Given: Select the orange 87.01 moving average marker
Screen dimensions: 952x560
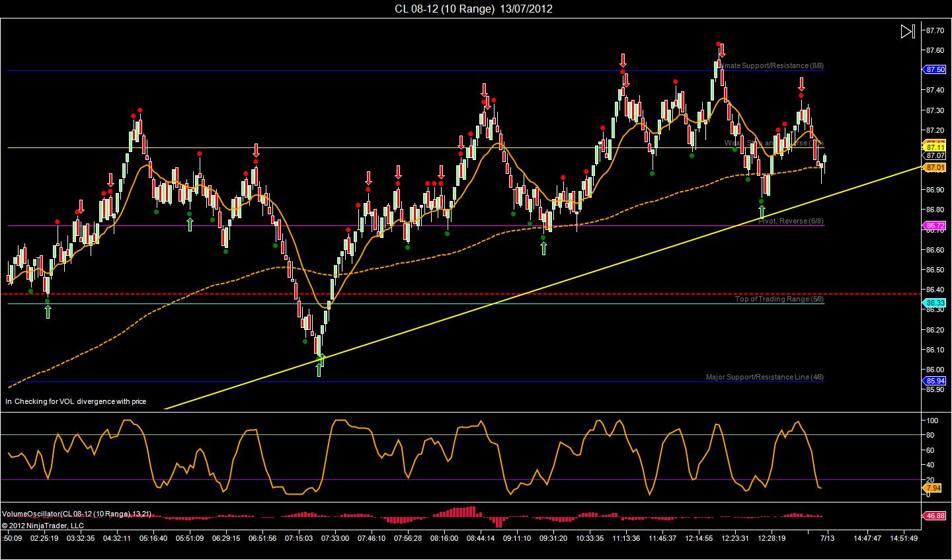Looking at the screenshot, I should point(935,169).
